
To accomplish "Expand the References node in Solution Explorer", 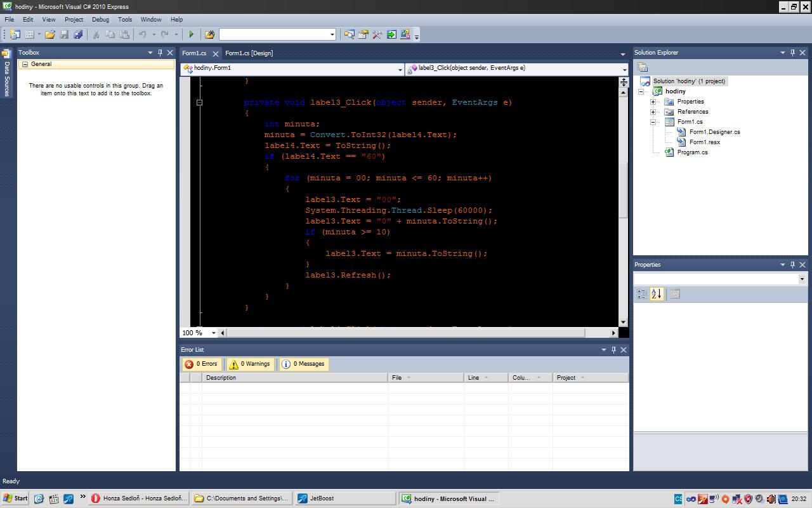I will (x=653, y=112).
